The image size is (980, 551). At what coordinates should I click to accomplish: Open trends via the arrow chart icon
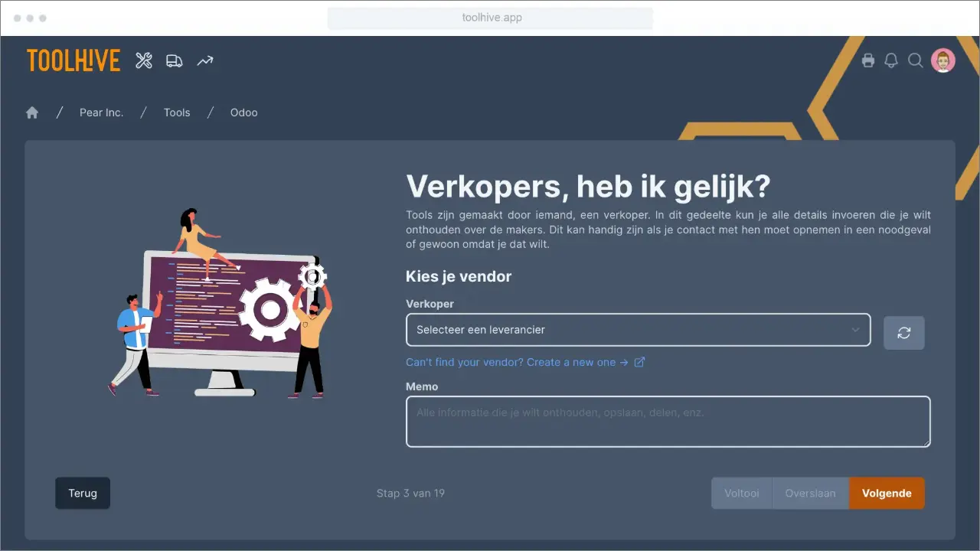coord(204,60)
